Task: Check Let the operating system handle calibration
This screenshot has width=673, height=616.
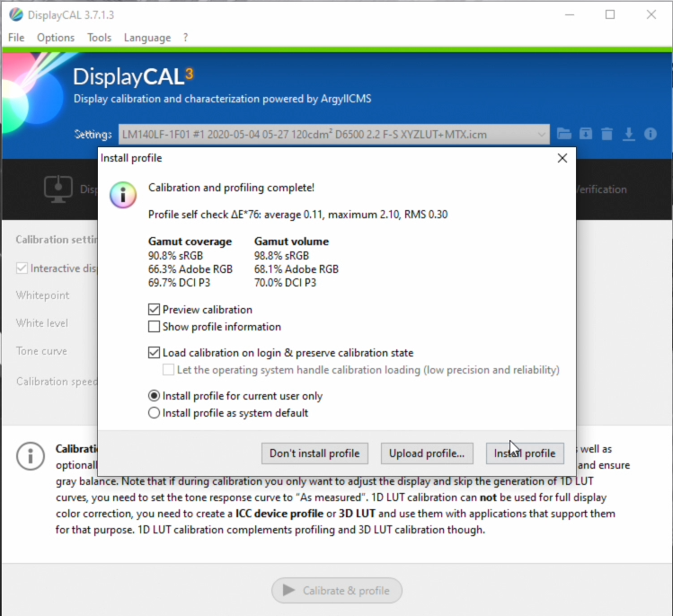Action: point(168,370)
